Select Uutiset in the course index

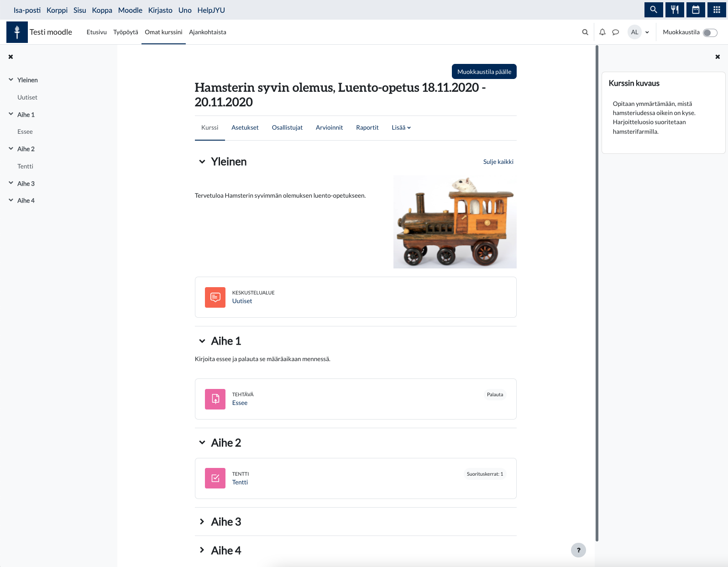(27, 97)
